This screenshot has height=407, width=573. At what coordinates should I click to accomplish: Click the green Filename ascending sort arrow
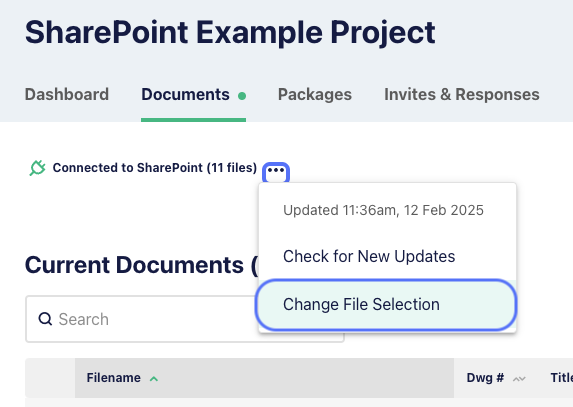click(154, 379)
